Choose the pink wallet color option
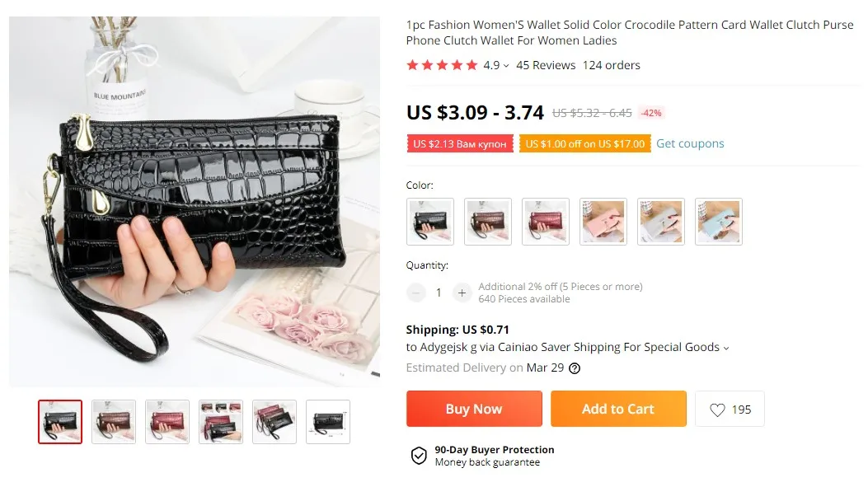 click(603, 222)
